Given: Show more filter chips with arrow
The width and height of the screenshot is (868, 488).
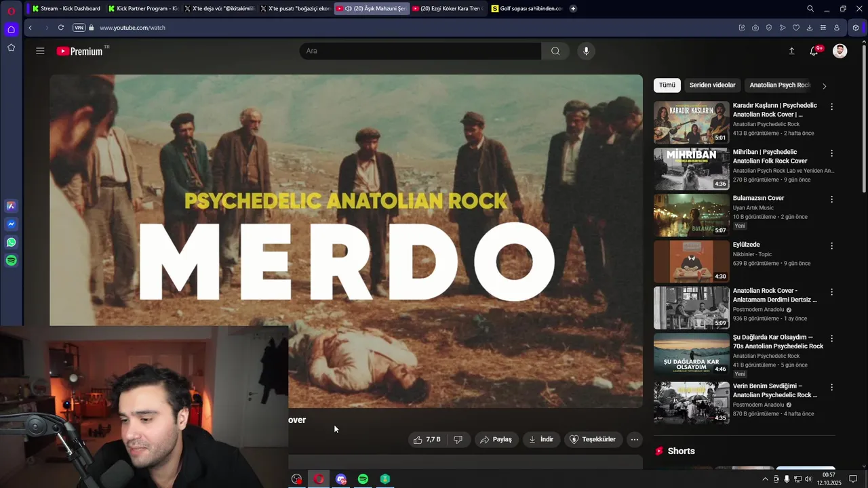Looking at the screenshot, I should pyautogui.click(x=824, y=86).
